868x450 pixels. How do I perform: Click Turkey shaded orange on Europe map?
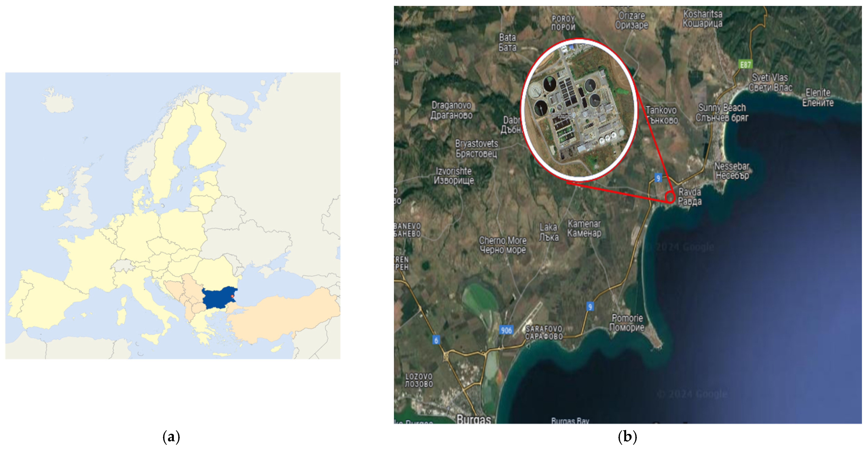pos(286,315)
